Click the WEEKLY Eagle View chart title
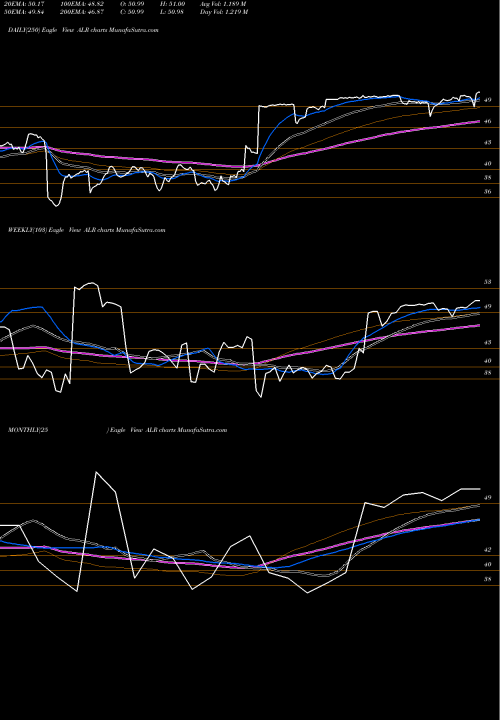This screenshot has width=500, height=720. coord(86,230)
